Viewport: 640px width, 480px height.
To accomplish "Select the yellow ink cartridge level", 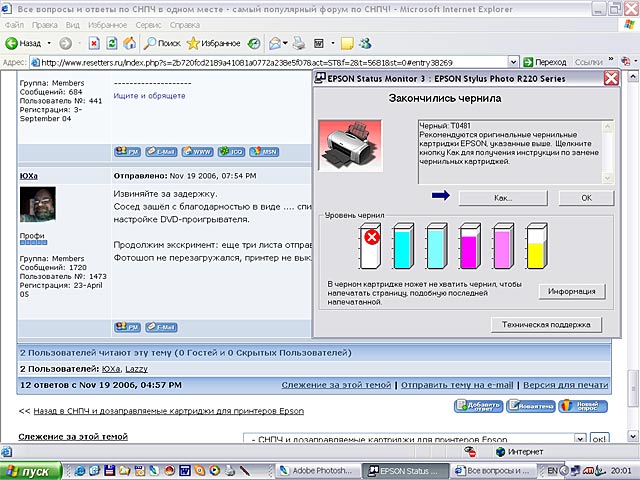I will click(537, 246).
